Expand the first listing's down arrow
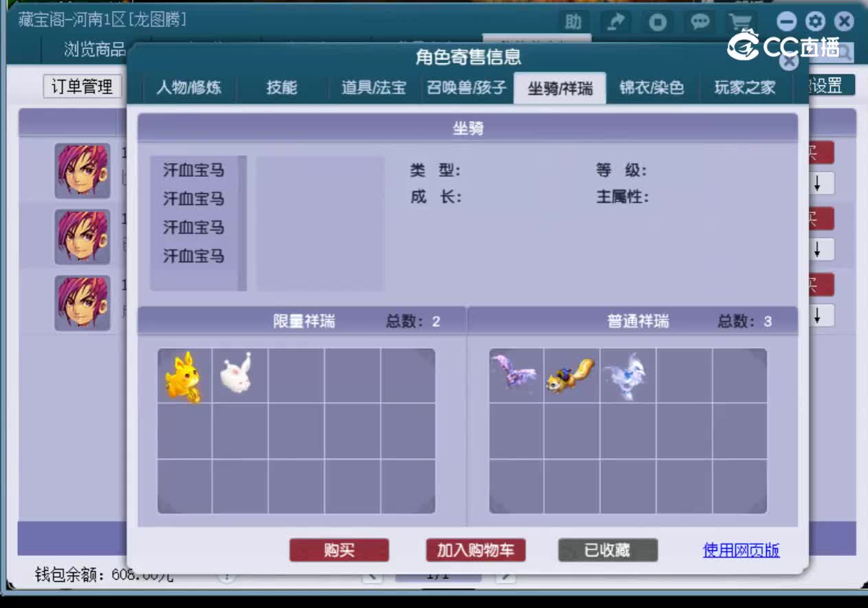Screen dimensions: 868x608 click(818, 184)
